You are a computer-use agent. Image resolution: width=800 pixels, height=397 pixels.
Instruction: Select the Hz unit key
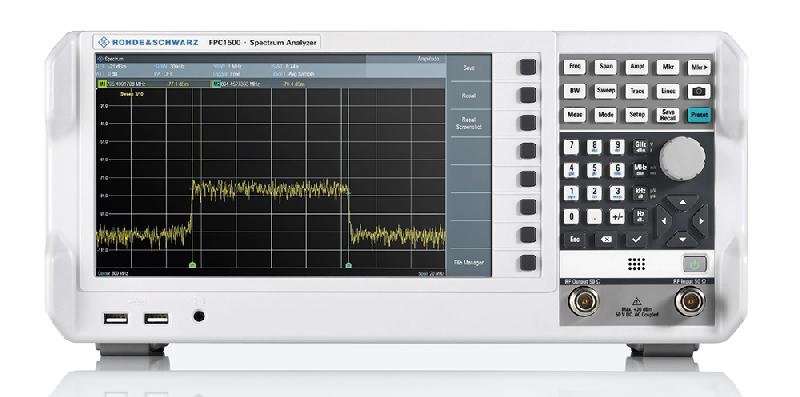[640, 216]
